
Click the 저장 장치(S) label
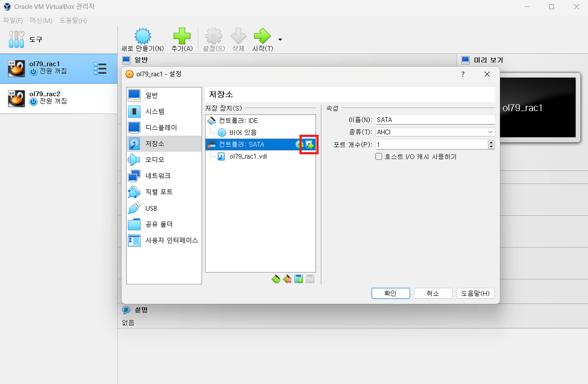click(223, 109)
